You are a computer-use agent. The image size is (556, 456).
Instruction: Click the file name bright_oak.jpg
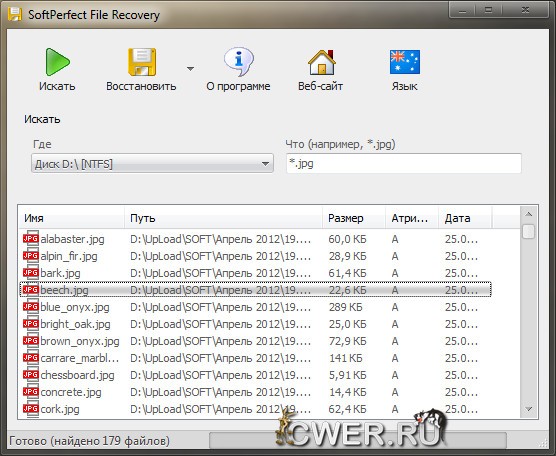click(75, 324)
